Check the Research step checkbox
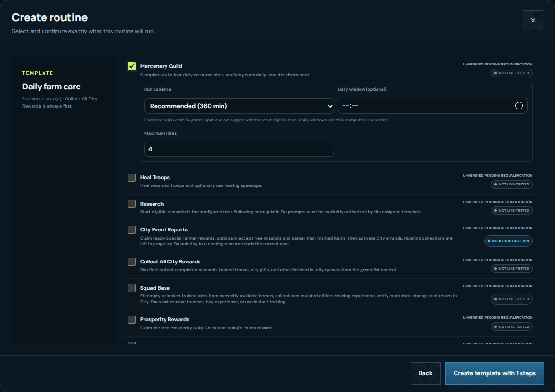Image resolution: width=555 pixels, height=392 pixels. [132, 204]
